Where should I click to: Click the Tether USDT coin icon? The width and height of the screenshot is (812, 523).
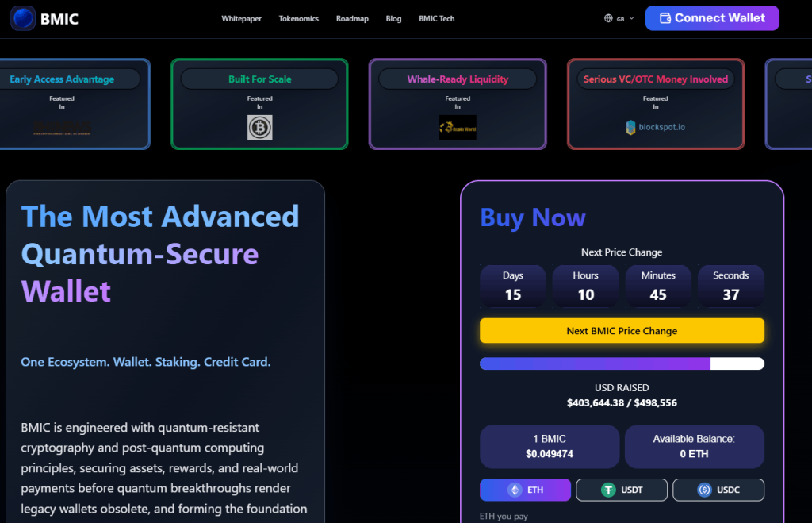coord(608,490)
